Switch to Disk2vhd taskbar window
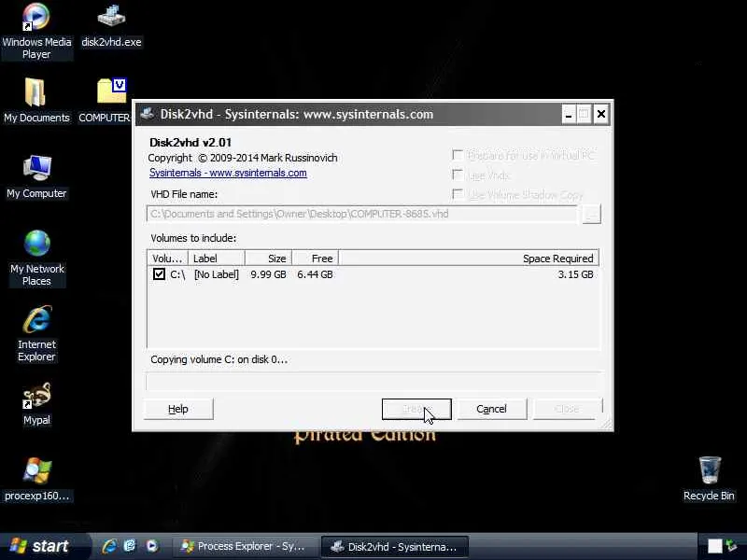This screenshot has height=560, width=747. [x=394, y=546]
